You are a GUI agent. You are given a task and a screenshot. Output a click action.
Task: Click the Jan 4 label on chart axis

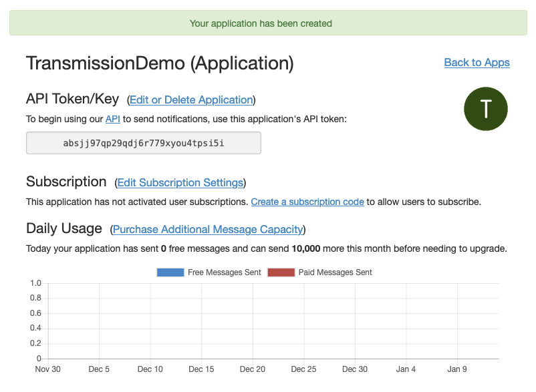click(x=406, y=369)
